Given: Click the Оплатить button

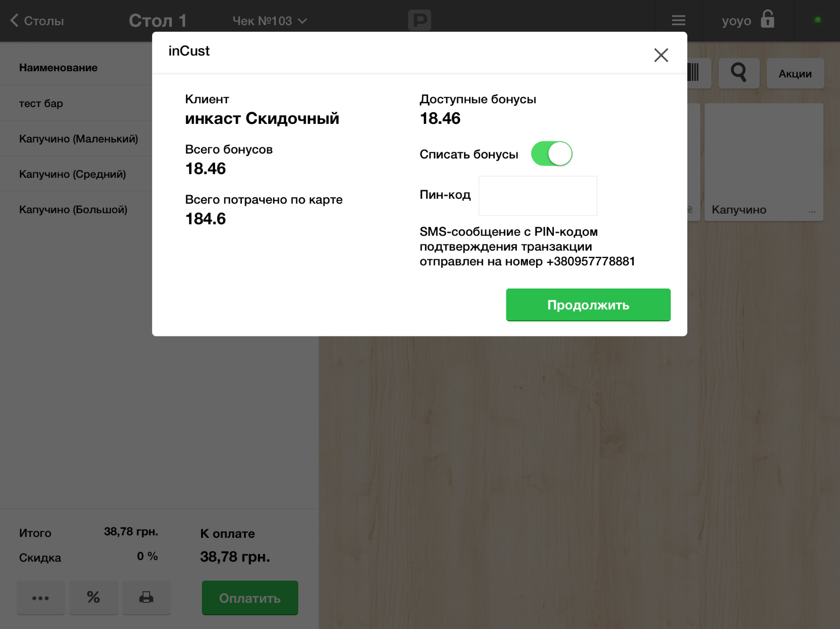Looking at the screenshot, I should click(x=250, y=598).
